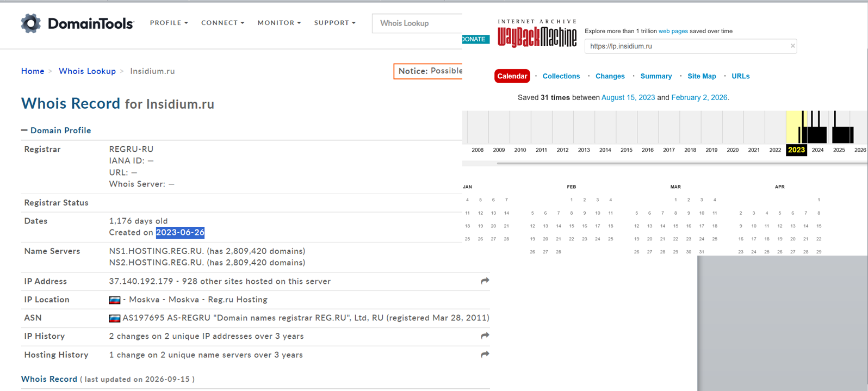Switch to the Changes tab

click(x=610, y=76)
